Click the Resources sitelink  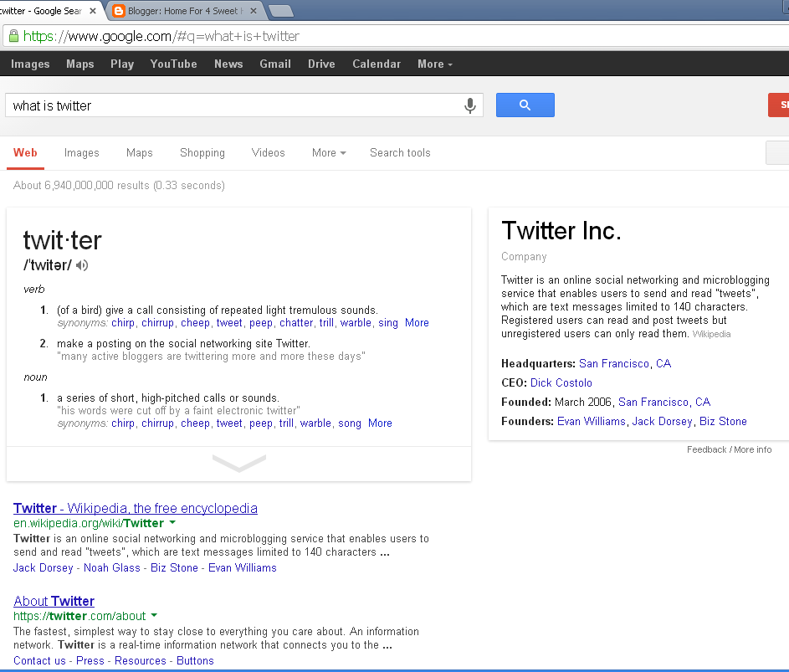tap(141, 661)
